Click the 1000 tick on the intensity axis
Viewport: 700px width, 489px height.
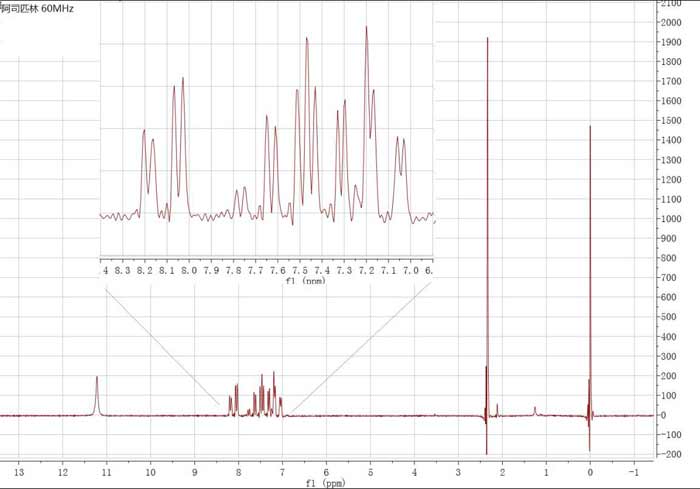(x=677, y=219)
